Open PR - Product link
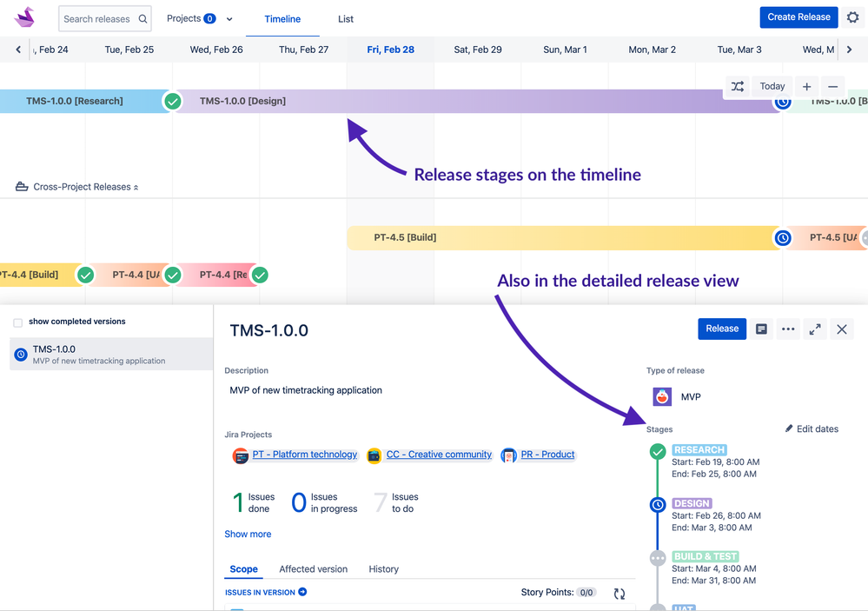Viewport: 868px width, 611px height. click(547, 455)
